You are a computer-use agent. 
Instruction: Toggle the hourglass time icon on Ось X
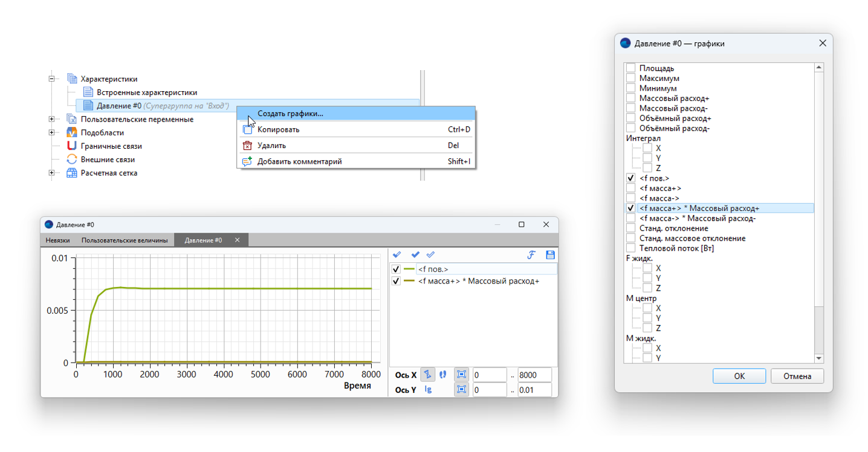[427, 375]
